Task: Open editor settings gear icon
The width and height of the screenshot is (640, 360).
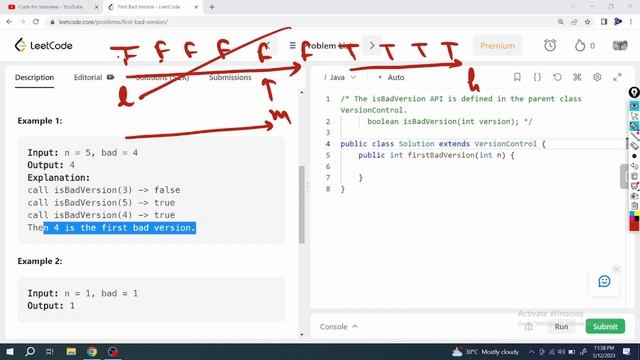Action: pos(597,77)
